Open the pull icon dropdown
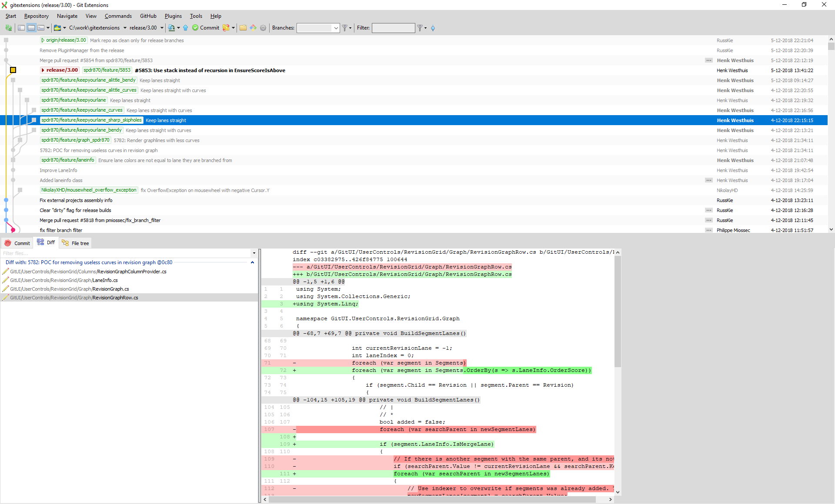835x504 pixels. click(x=179, y=28)
